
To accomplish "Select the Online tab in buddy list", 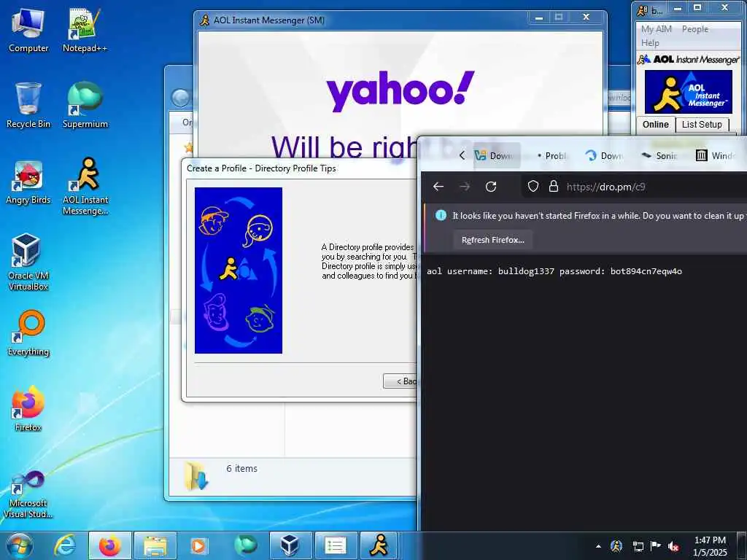I will tap(656, 125).
